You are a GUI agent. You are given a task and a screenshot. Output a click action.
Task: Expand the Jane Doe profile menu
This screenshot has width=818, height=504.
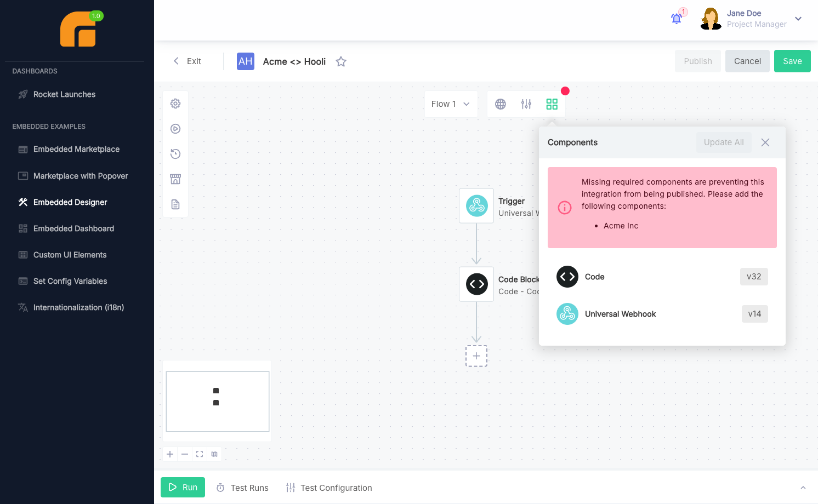[x=798, y=18]
